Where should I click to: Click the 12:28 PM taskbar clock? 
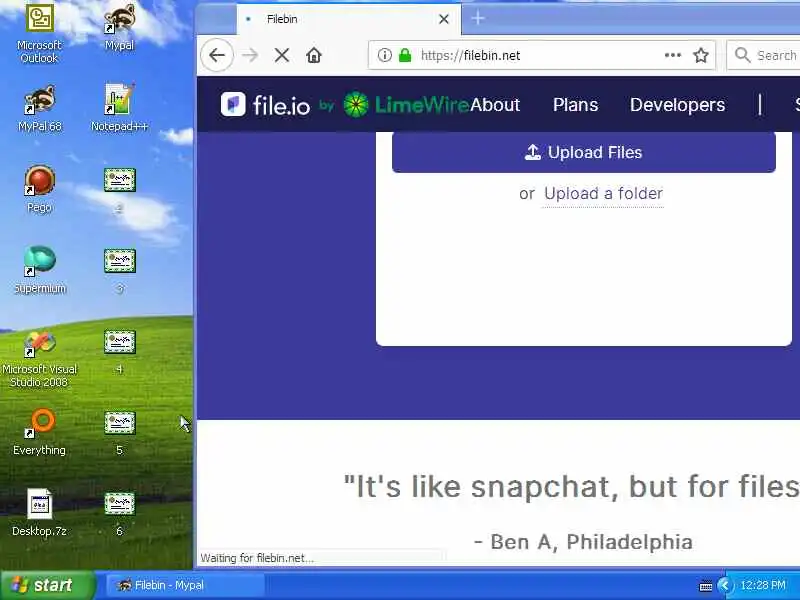[763, 585]
